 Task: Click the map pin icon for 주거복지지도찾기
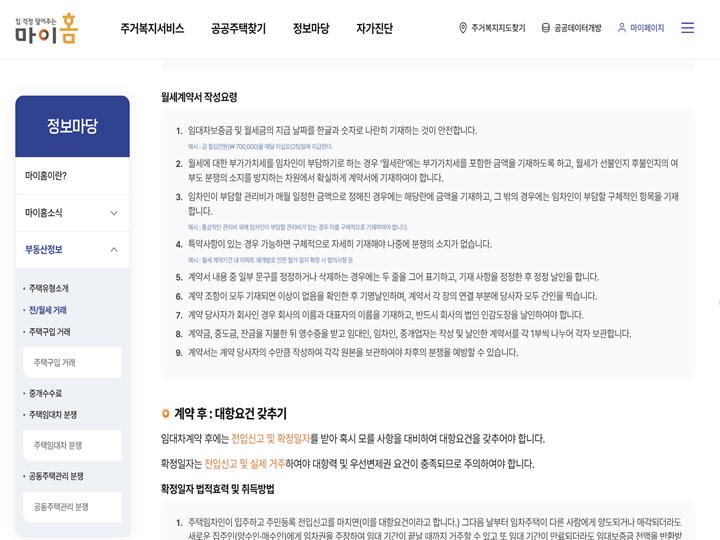[462, 28]
